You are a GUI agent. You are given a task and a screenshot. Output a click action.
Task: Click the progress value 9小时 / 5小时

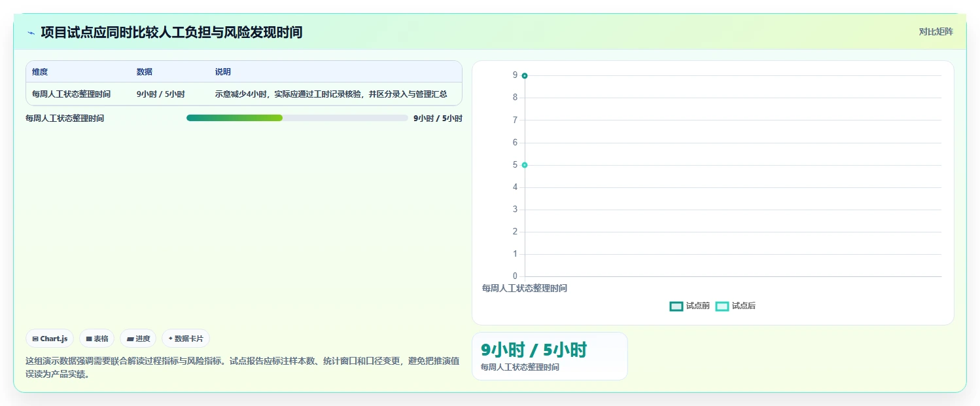438,119
